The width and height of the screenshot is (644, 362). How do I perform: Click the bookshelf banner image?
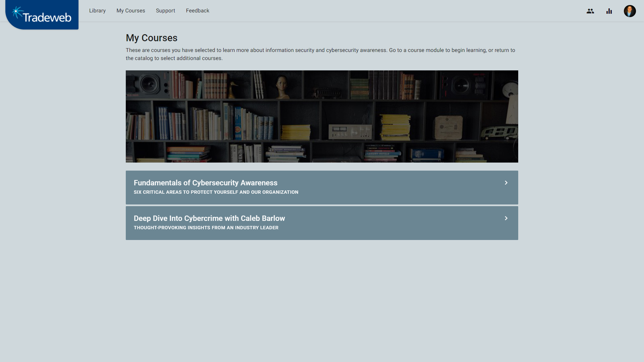pyautogui.click(x=322, y=116)
